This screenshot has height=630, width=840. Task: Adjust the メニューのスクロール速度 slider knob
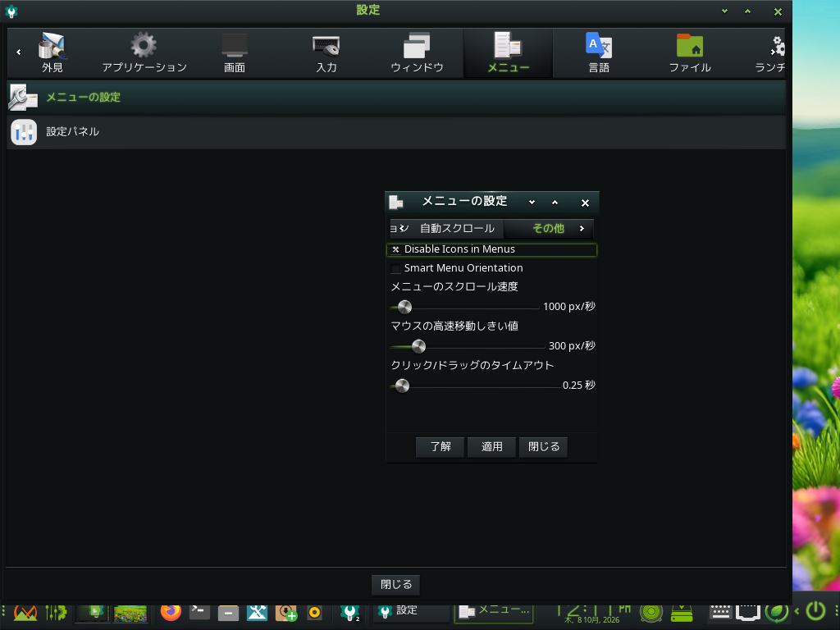(405, 307)
